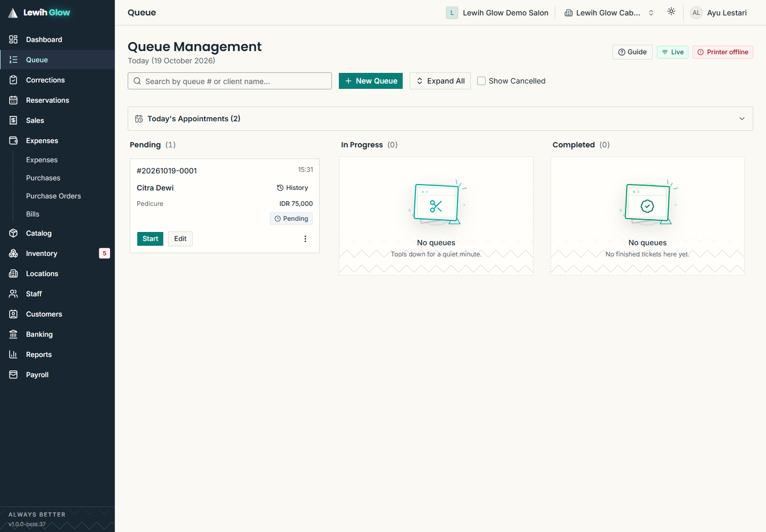
Task: Click the Customers contact icon
Action: (13, 314)
